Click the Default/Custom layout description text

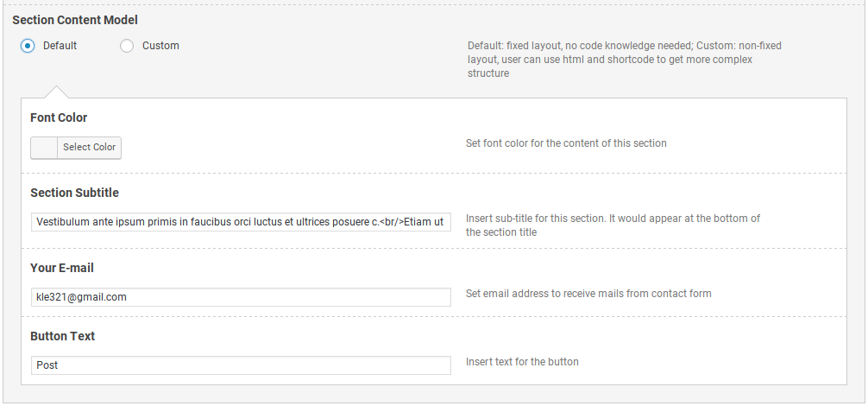[625, 60]
